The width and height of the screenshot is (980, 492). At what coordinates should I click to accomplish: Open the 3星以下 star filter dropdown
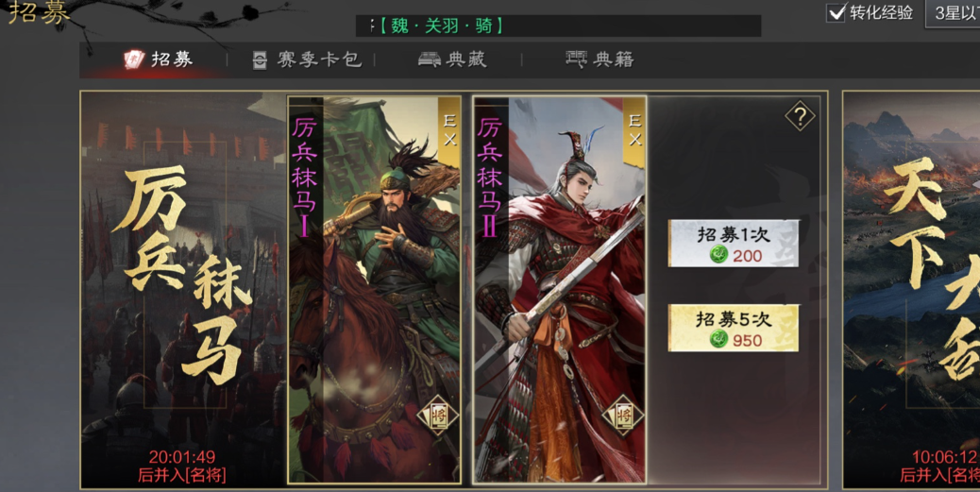coord(953,13)
